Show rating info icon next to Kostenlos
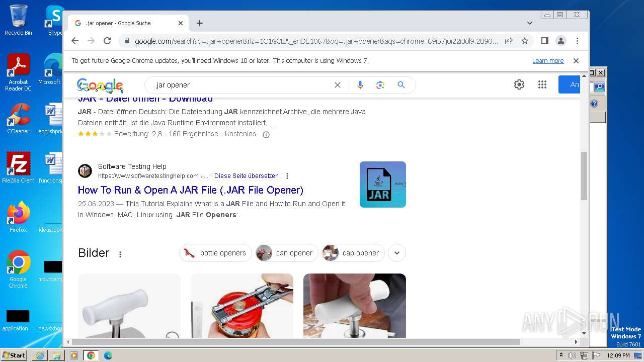Screen dimensions: 644x362 pyautogui.click(x=266, y=134)
